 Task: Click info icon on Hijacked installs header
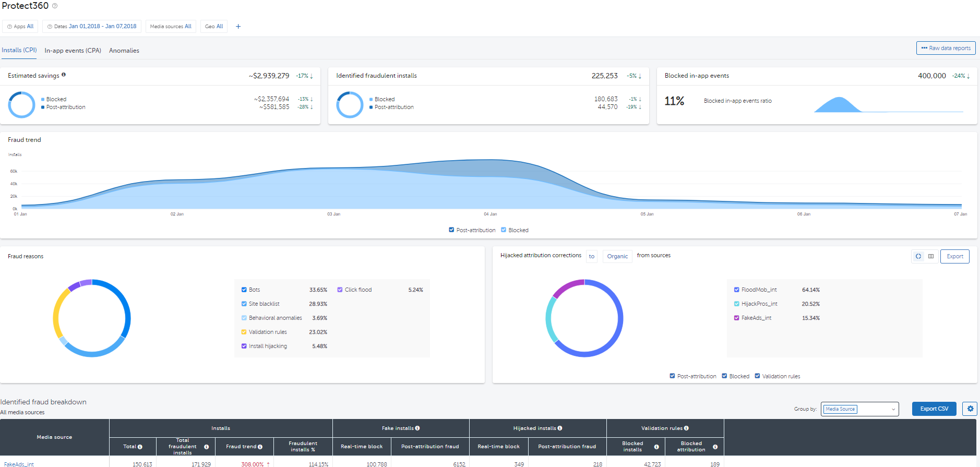pos(560,428)
